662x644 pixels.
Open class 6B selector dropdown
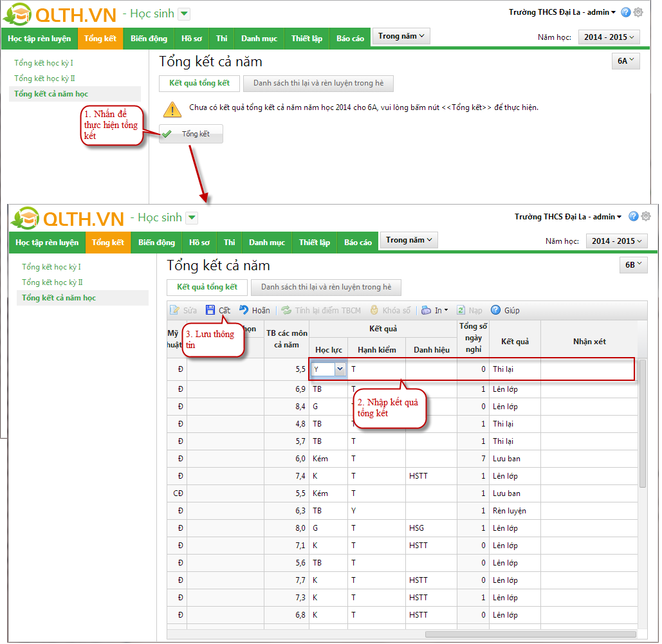(633, 265)
